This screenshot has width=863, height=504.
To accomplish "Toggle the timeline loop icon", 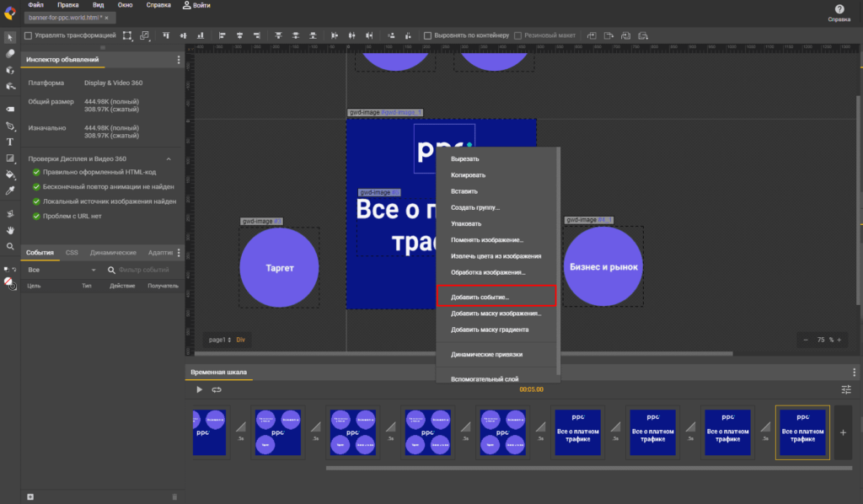I will click(217, 389).
